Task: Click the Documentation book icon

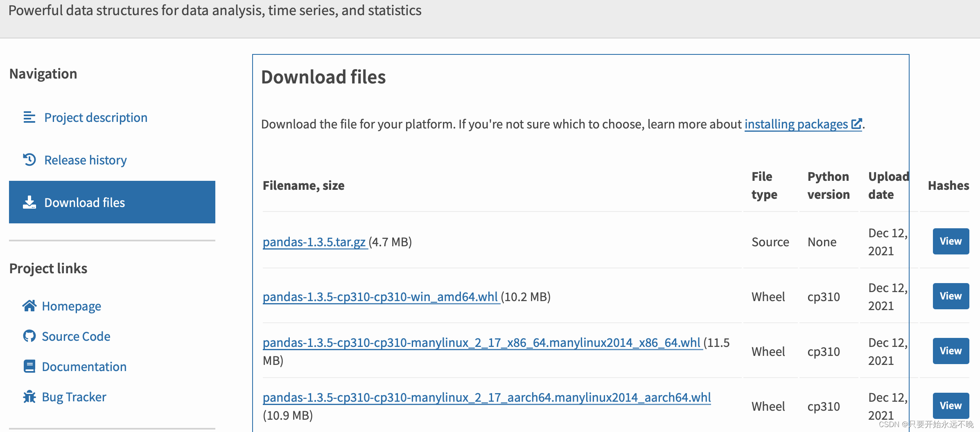Action: click(29, 366)
